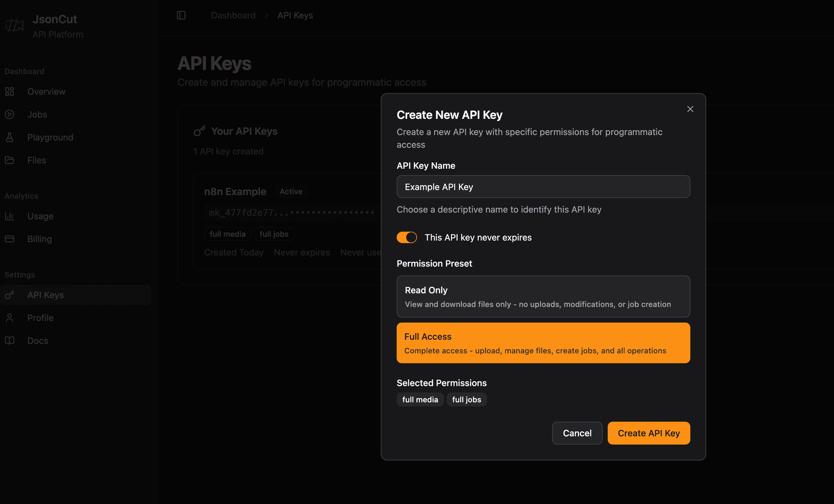Click the Usage bar chart icon
The image size is (834, 504).
coord(10,216)
